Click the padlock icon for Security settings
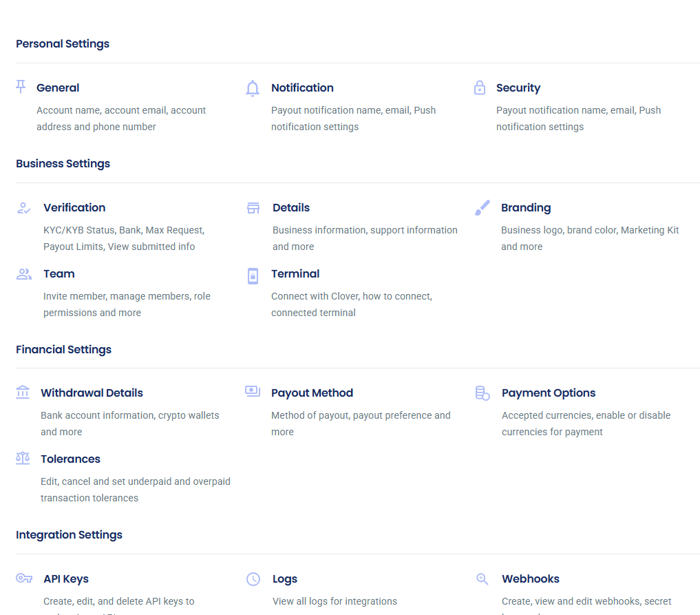Image resolution: width=700 pixels, height=615 pixels. (x=480, y=88)
